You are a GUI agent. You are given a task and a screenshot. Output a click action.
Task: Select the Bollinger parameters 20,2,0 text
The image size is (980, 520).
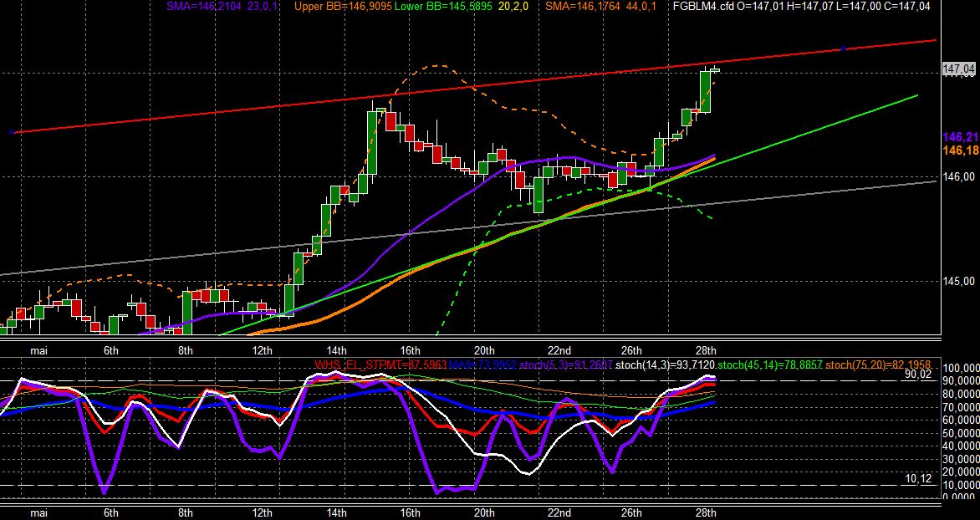pyautogui.click(x=514, y=6)
